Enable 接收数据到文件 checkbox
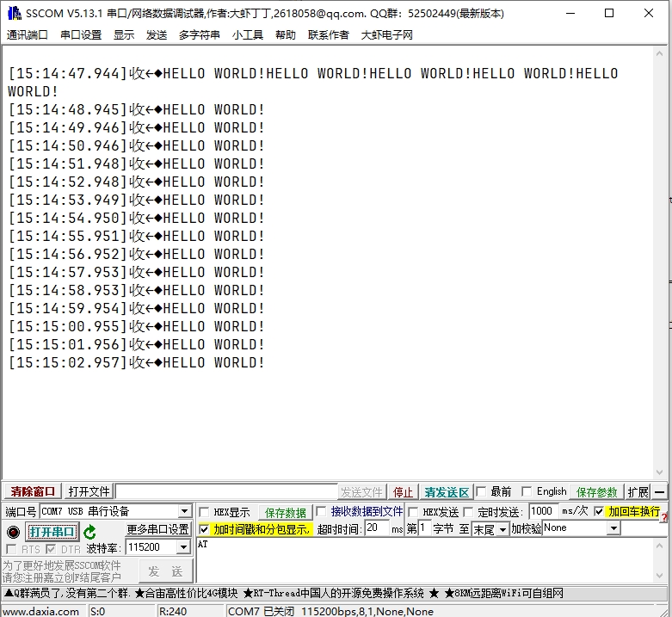This screenshot has width=672, height=617. [321, 511]
